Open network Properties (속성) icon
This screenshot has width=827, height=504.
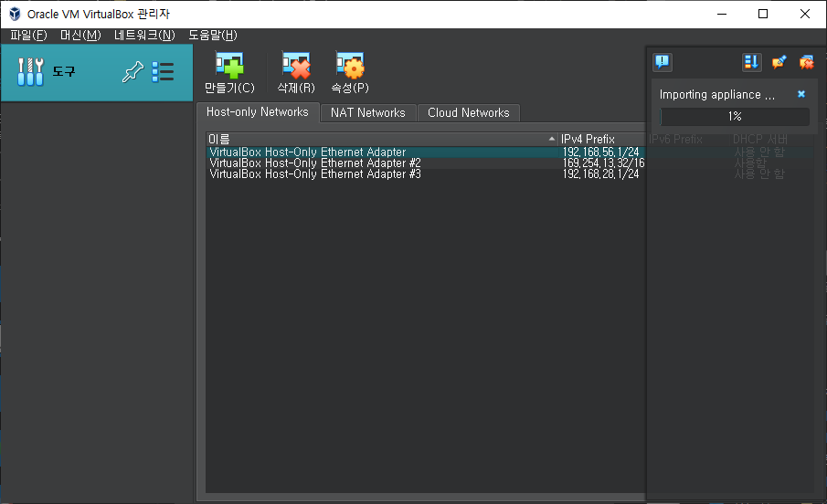pyautogui.click(x=350, y=66)
